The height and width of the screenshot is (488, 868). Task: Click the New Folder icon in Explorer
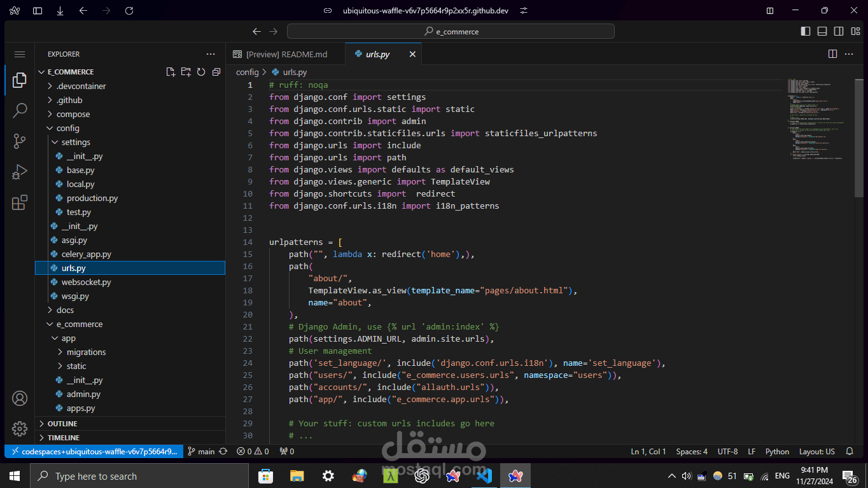[x=186, y=72]
